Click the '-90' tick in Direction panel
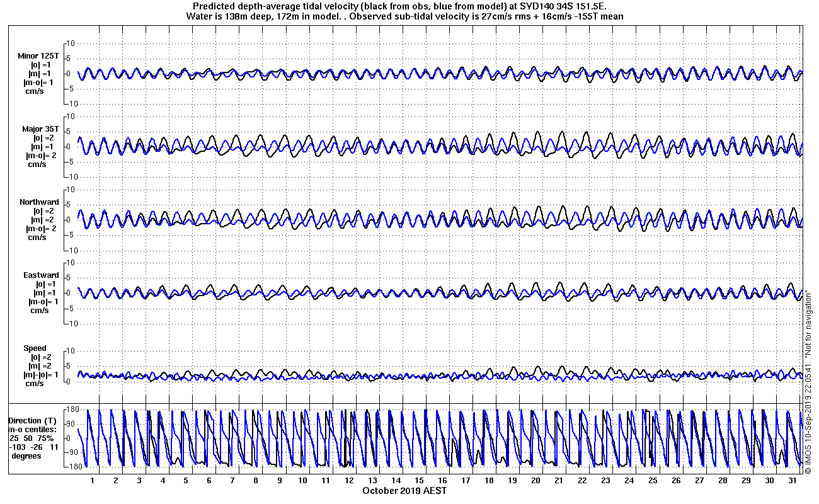 point(72,452)
